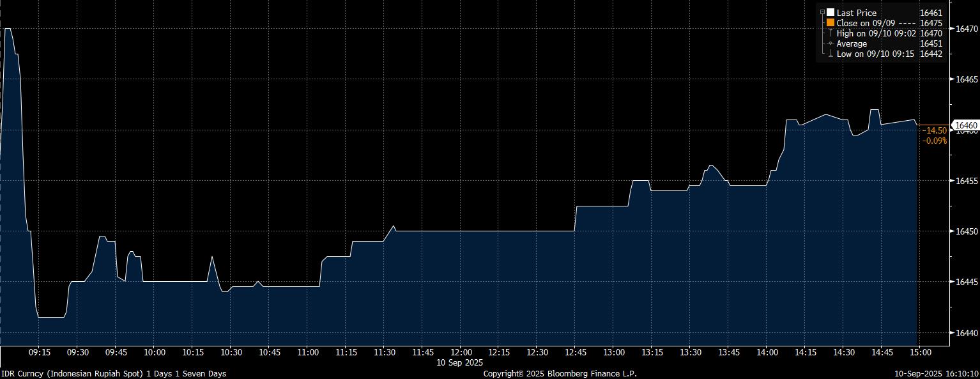The width and height of the screenshot is (980, 379).
Task: Click the Average legend entry text
Action: [x=852, y=43]
